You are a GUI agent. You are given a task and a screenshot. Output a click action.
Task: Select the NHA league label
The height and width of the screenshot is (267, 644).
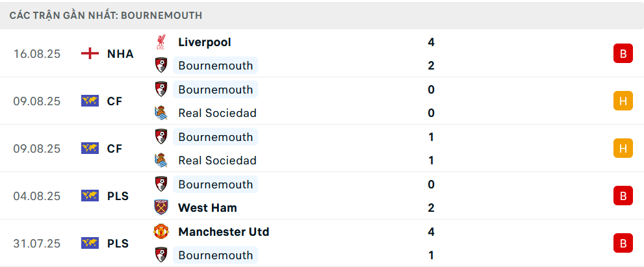point(120,54)
